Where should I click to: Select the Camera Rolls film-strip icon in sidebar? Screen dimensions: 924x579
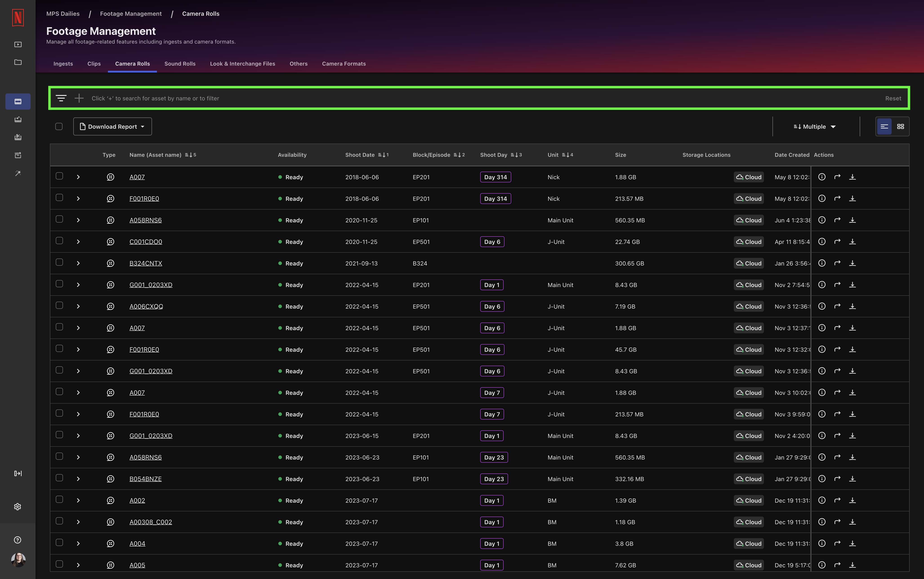tap(18, 101)
